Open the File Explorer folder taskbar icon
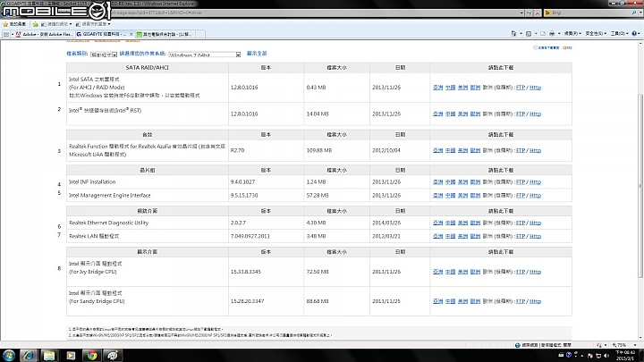 [49, 355]
